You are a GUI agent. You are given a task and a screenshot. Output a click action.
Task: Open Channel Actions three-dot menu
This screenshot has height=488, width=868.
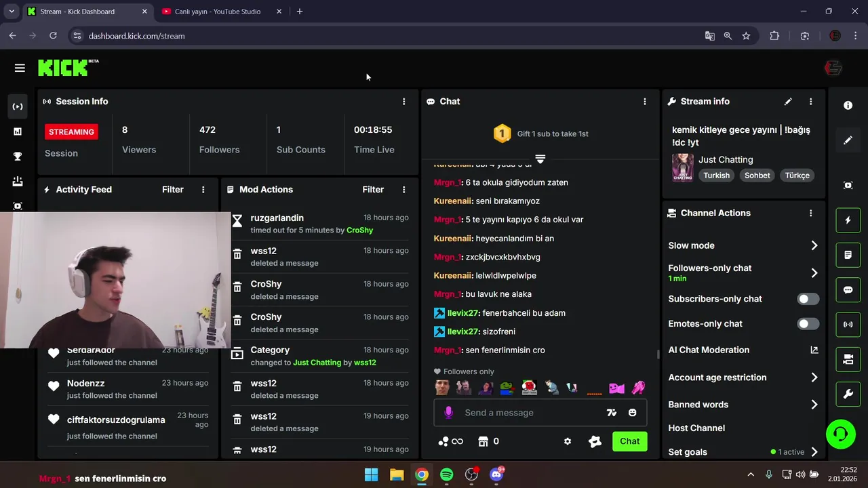810,213
